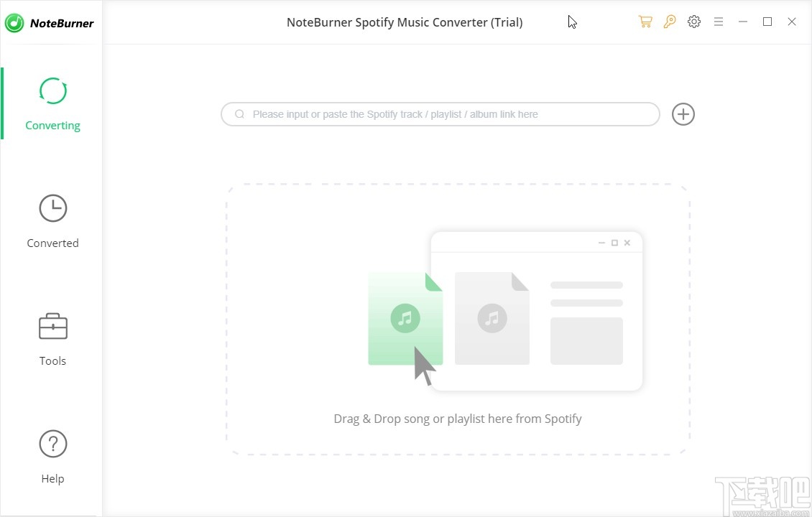The image size is (812, 517).
Task: Click the Spotify link input field
Action: click(x=440, y=114)
